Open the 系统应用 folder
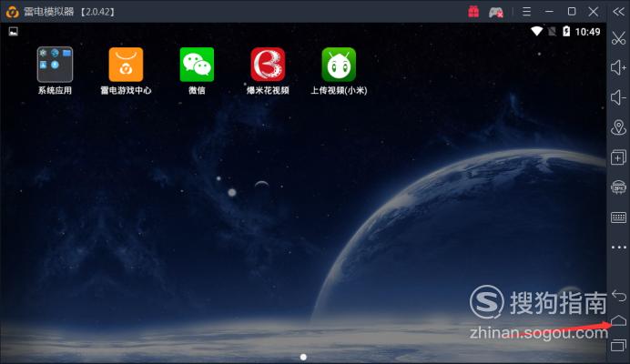This screenshot has width=630, height=364. [x=55, y=65]
